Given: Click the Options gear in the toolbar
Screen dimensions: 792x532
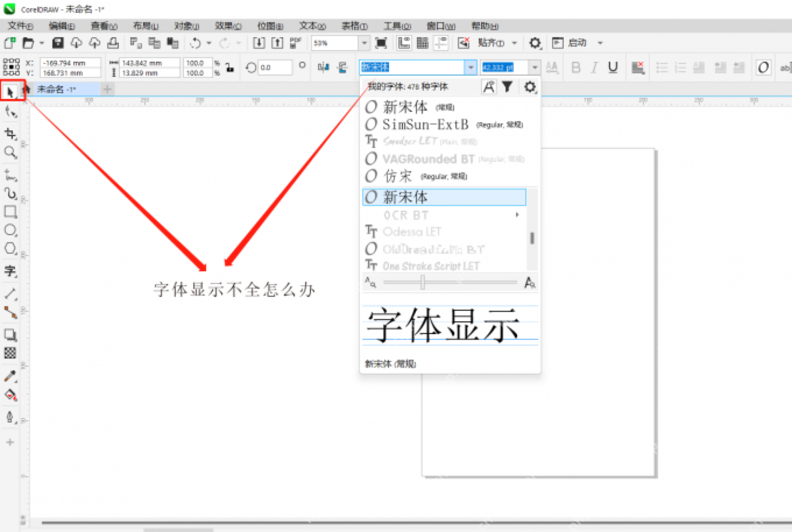Looking at the screenshot, I should pyautogui.click(x=535, y=42).
